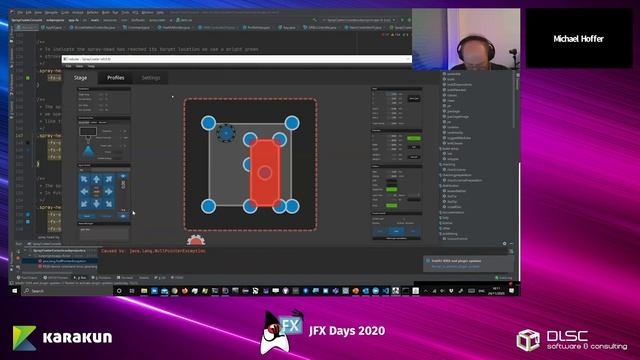Jog the spray head down with the arrow
Image resolution: width=640 pixels, height=360 pixels.
pos(96,203)
